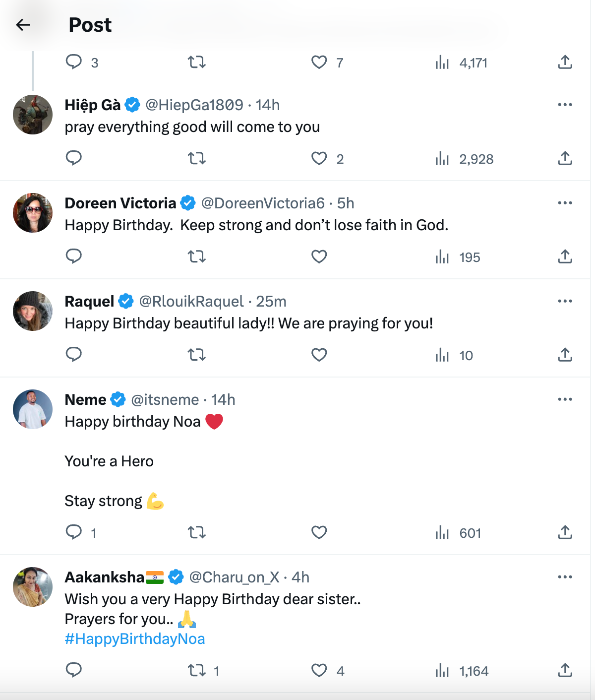Repost Doreen Victoria's reply
This screenshot has height=700, width=595.
tap(196, 257)
